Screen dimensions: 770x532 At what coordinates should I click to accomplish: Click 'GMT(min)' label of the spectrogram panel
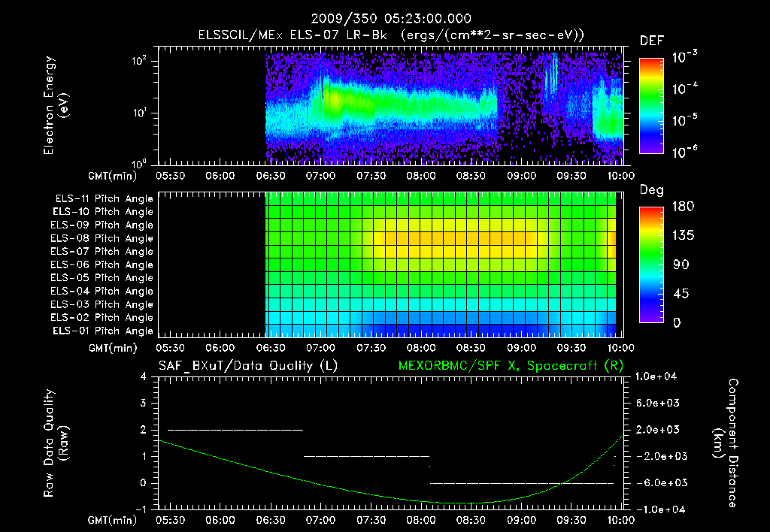click(x=113, y=176)
